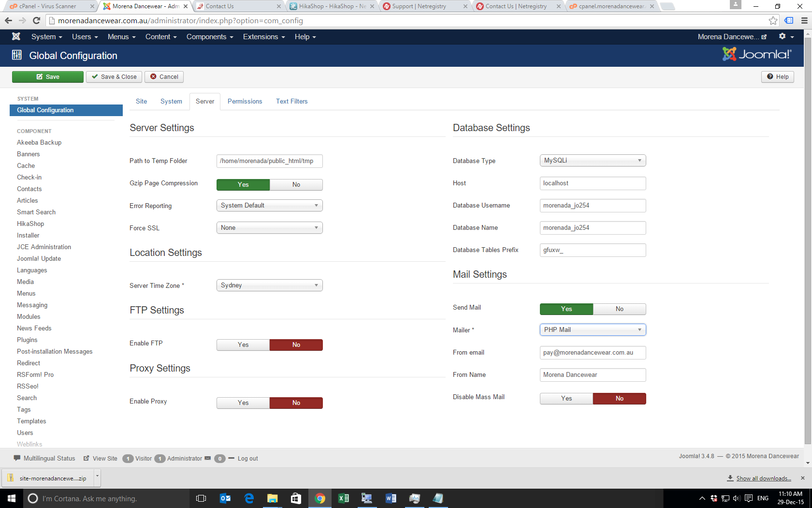Image resolution: width=812 pixels, height=508 pixels.
Task: Open the Mailer dropdown
Action: pos(593,330)
